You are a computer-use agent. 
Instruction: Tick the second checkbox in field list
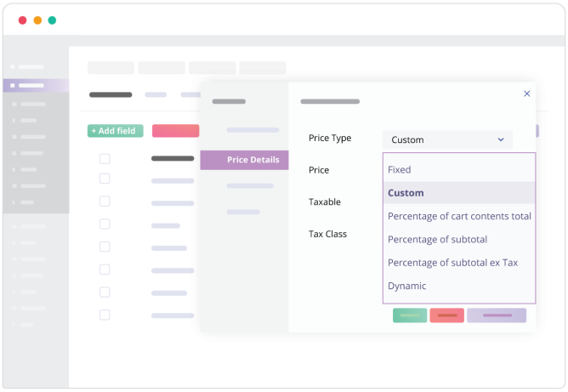coord(105,179)
